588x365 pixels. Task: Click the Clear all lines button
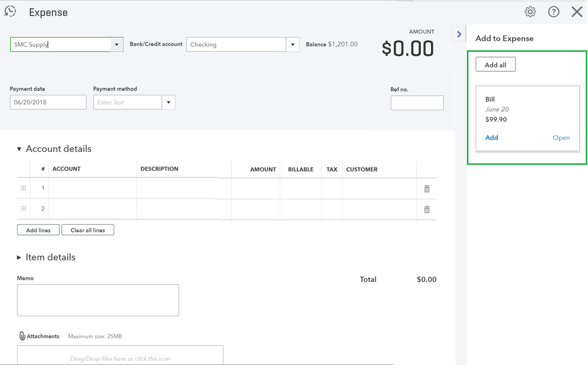88,230
